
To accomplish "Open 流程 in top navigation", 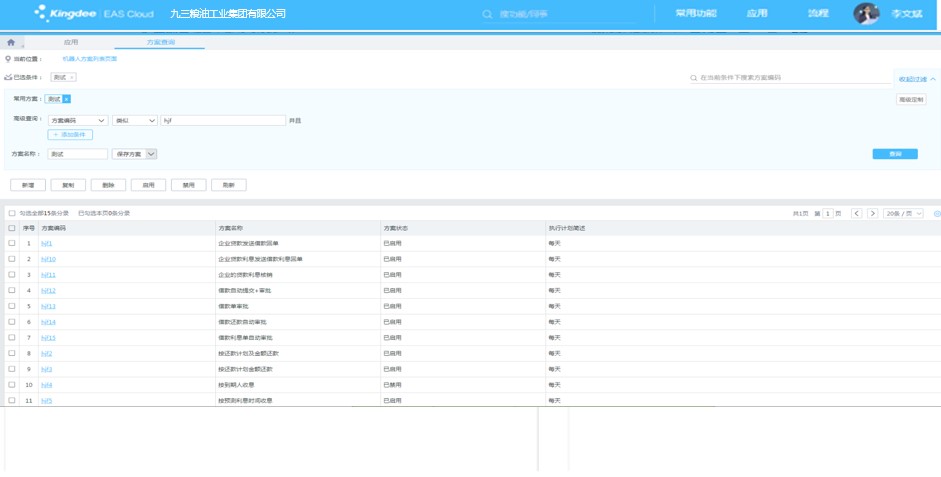I will [x=818, y=13].
